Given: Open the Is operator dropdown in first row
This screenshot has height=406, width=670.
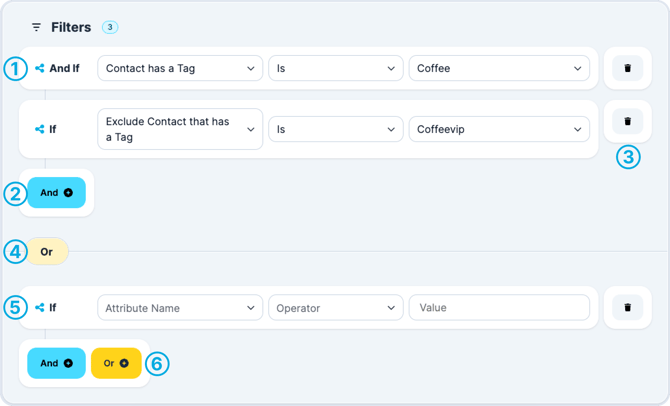Looking at the screenshot, I should (335, 68).
